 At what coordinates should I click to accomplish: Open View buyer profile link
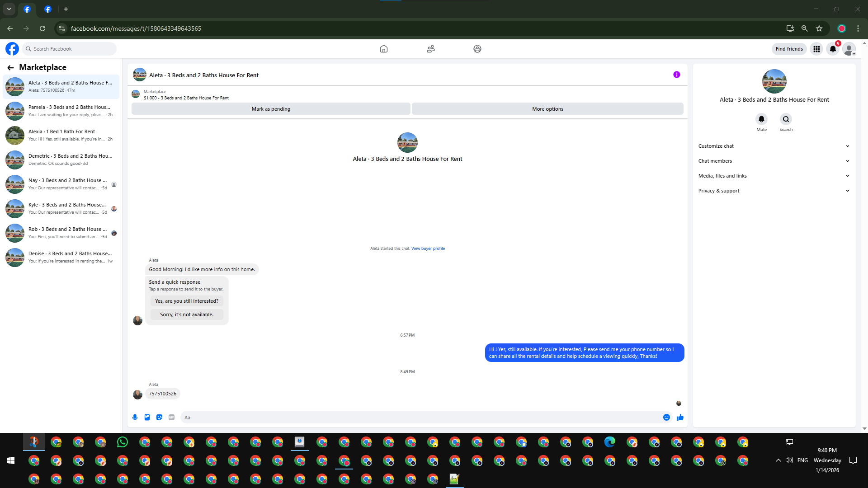click(428, 249)
